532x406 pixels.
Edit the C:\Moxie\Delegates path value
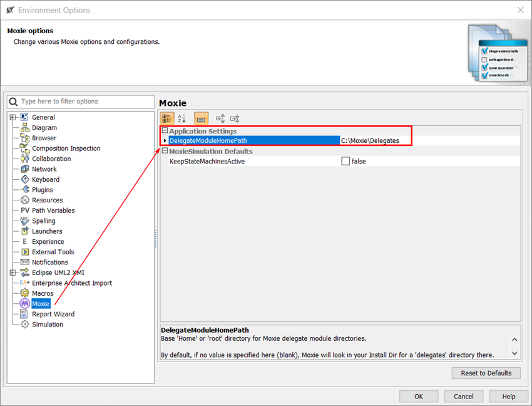point(430,140)
